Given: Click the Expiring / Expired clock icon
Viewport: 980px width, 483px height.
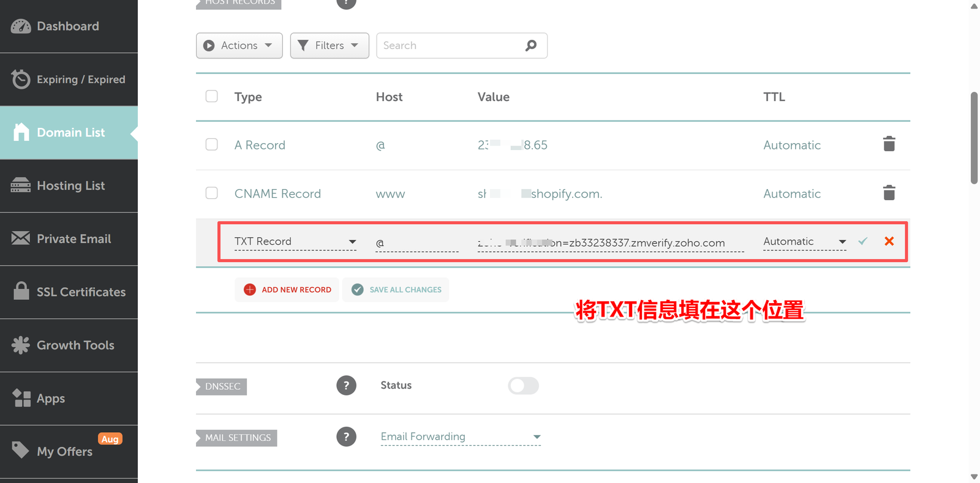Looking at the screenshot, I should pos(21,79).
